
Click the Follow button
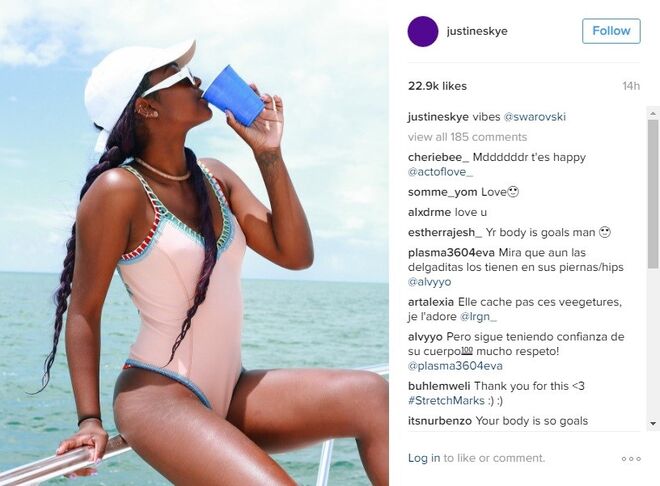611,31
